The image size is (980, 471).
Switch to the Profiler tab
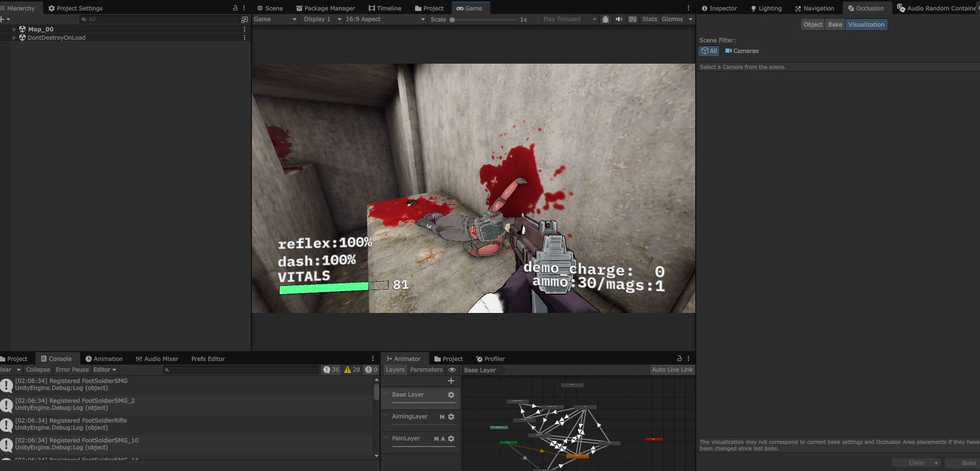click(490, 359)
